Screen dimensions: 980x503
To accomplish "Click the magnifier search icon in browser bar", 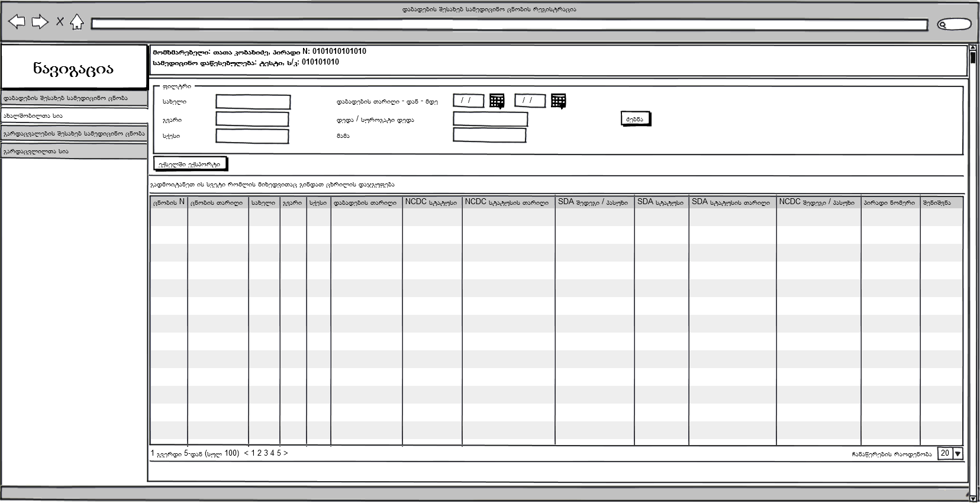I will [943, 25].
